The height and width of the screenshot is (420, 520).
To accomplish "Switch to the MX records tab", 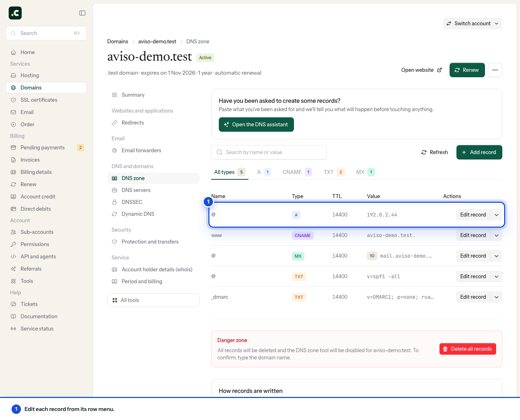I will [x=365, y=172].
